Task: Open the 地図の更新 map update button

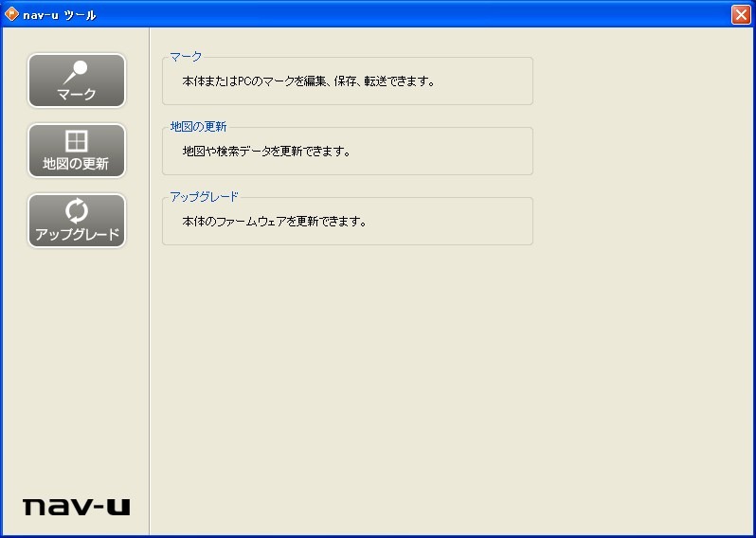Action: (77, 151)
